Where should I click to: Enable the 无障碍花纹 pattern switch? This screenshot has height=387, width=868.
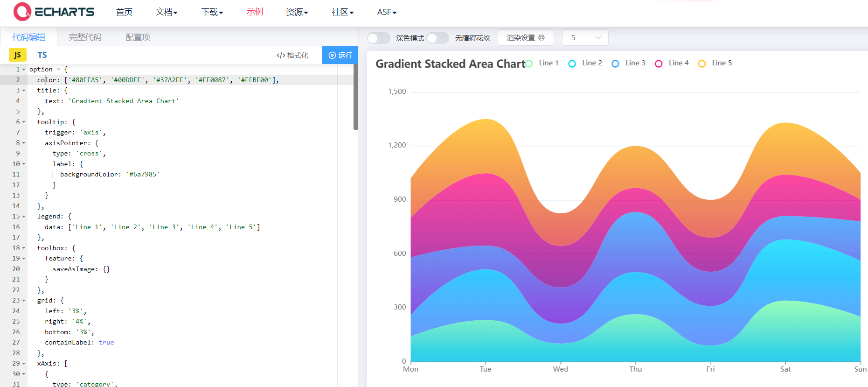click(x=437, y=38)
